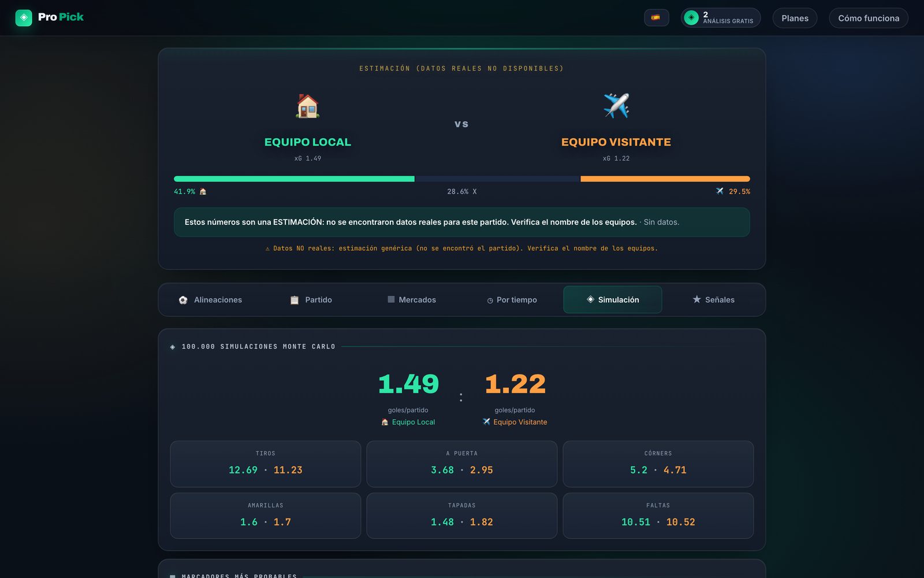This screenshot has width=924, height=578.
Task: Open the Planes page
Action: pos(795,18)
